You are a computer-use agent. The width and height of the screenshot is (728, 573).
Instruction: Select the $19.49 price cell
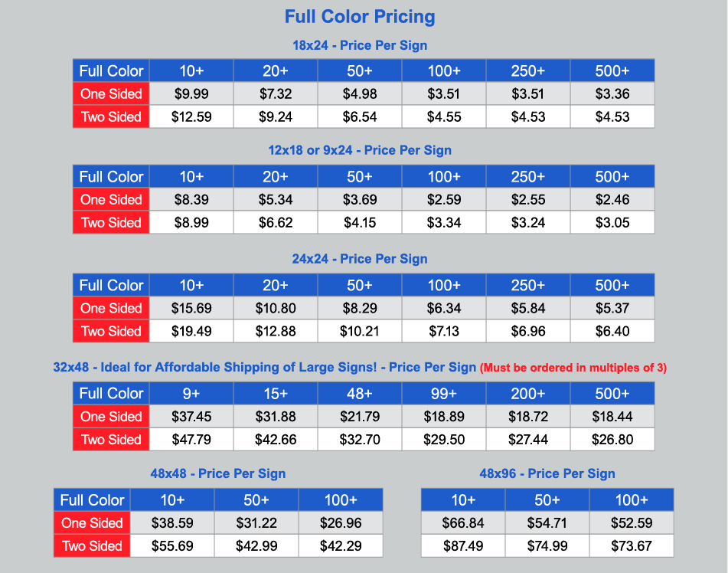[191, 331]
